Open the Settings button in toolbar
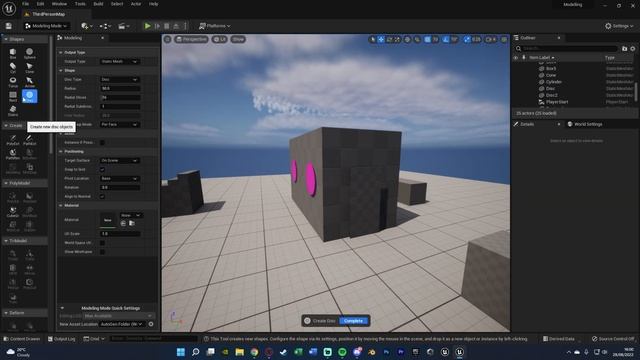 (x=619, y=26)
